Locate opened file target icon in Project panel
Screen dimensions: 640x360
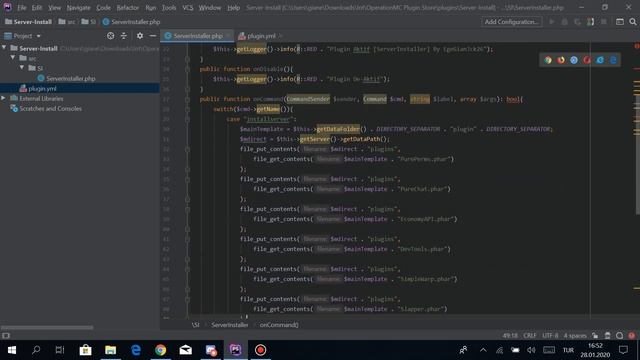[111, 36]
